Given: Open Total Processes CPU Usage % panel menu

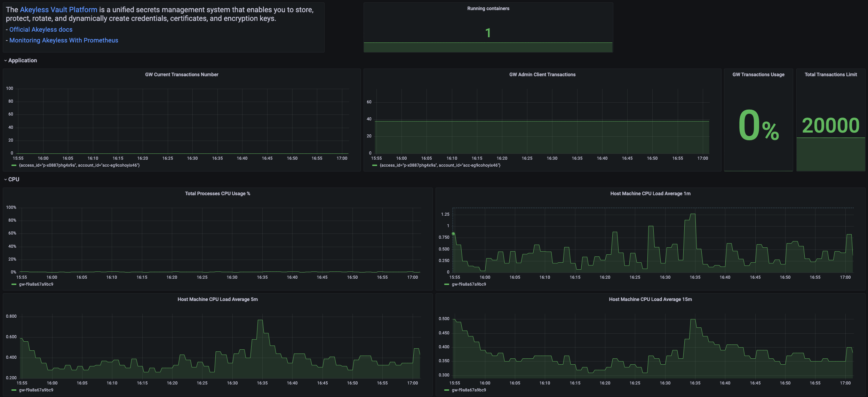Looking at the screenshot, I should pyautogui.click(x=217, y=194).
